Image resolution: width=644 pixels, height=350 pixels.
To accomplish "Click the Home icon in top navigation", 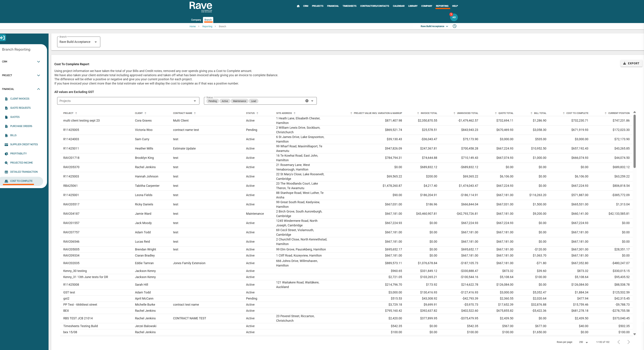I will (x=298, y=6).
